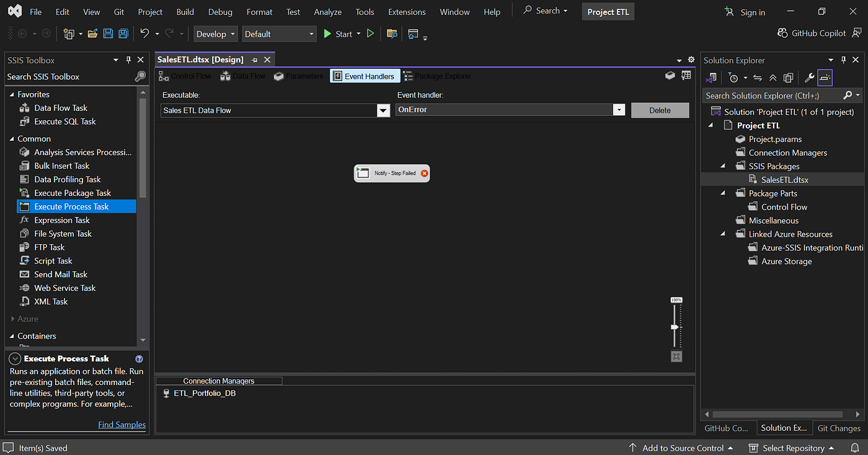Select the Data Flow Task toolbox item

click(x=61, y=108)
